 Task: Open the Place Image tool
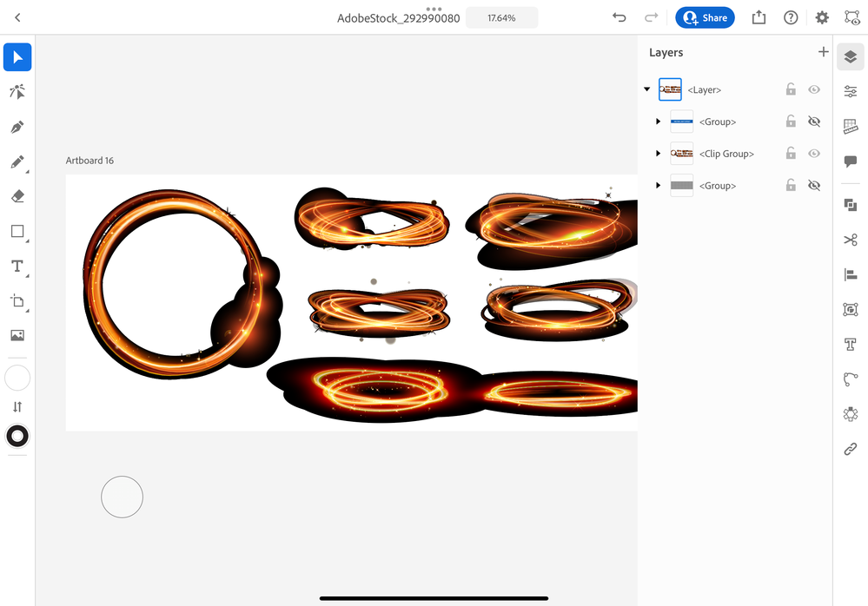coord(17,335)
